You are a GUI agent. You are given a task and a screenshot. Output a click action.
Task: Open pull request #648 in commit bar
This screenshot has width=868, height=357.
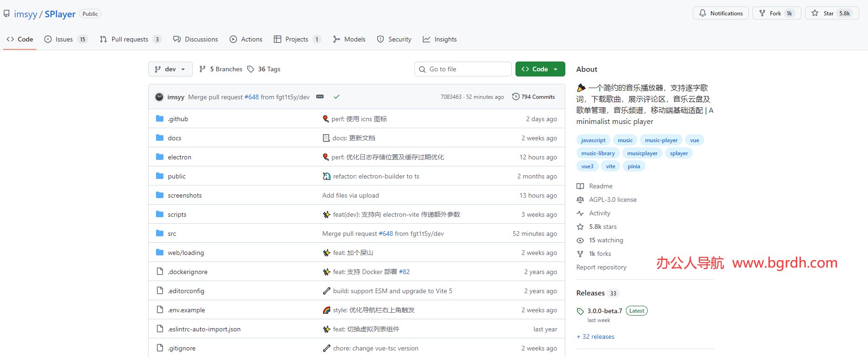251,97
